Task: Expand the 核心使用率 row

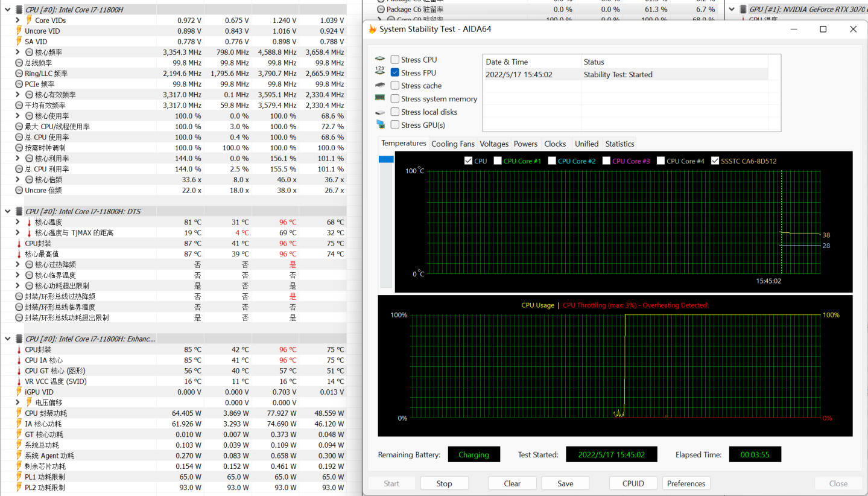Action: point(18,116)
